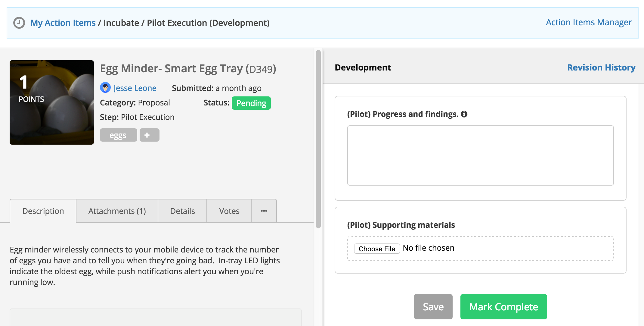Switch to the Votes tab

pyautogui.click(x=229, y=211)
